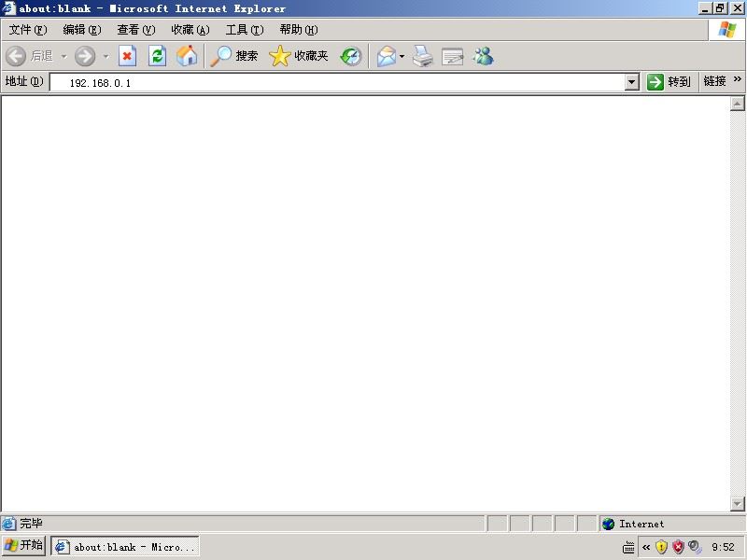Screen dimensions: 747x560
Task: Click the address field showing 192.168.0.1
Action: [337, 82]
